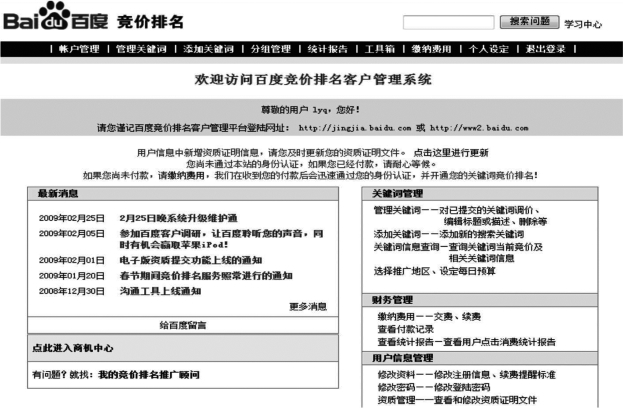Select 添加关键词 in the navigation bar

click(x=209, y=49)
